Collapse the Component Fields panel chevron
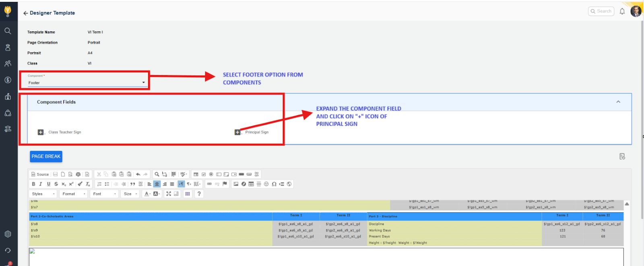The height and width of the screenshot is (266, 644). coord(618,102)
